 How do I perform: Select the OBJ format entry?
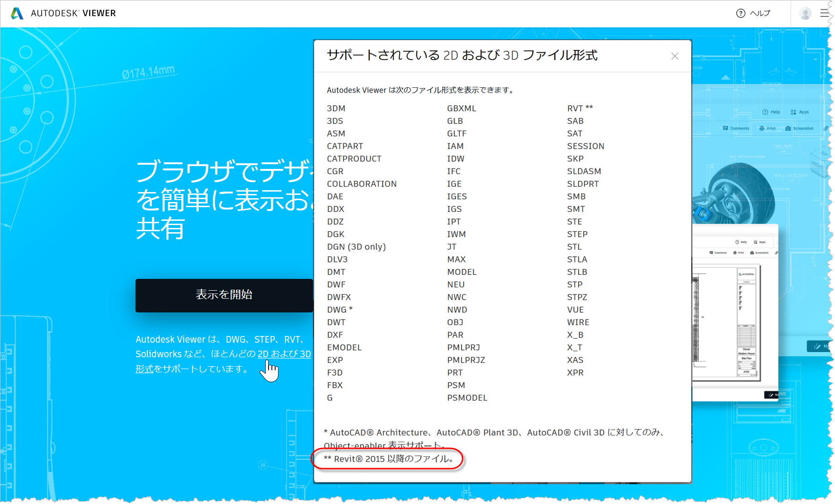pyautogui.click(x=455, y=323)
